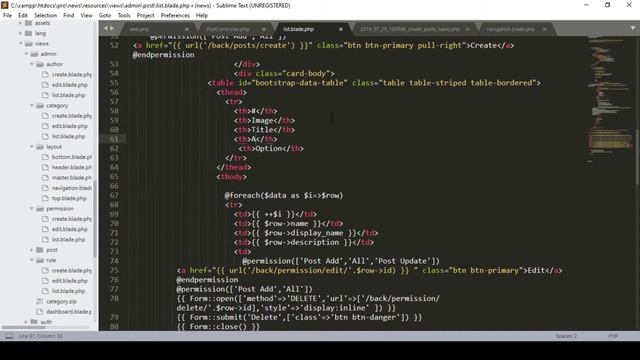Open the Edit menu

point(23,16)
